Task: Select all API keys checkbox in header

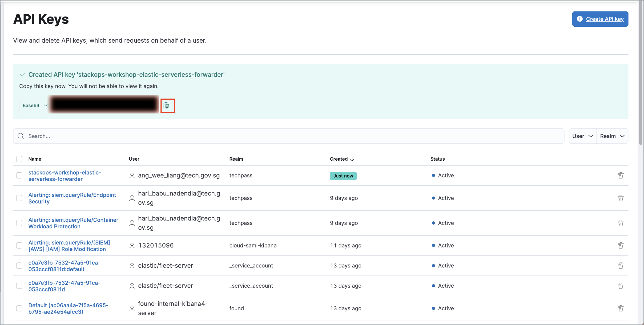Action: coord(19,159)
